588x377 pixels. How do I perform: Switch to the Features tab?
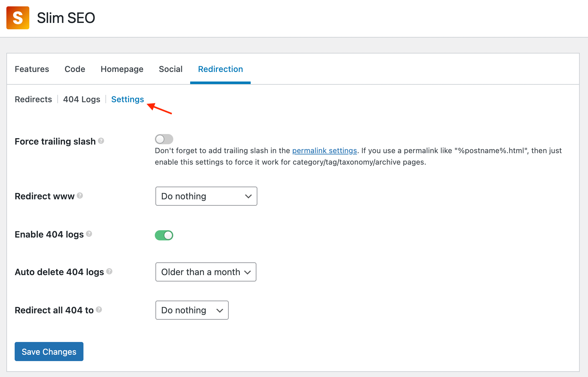[32, 69]
